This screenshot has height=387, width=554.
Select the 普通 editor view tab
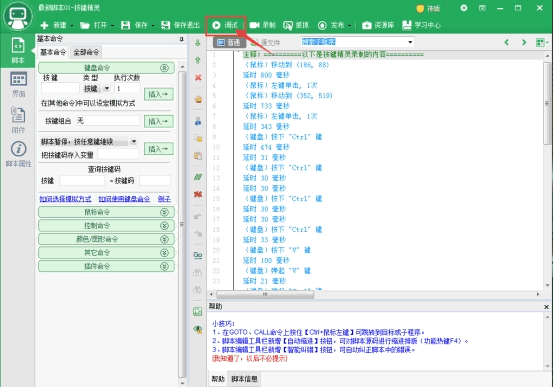coord(229,42)
